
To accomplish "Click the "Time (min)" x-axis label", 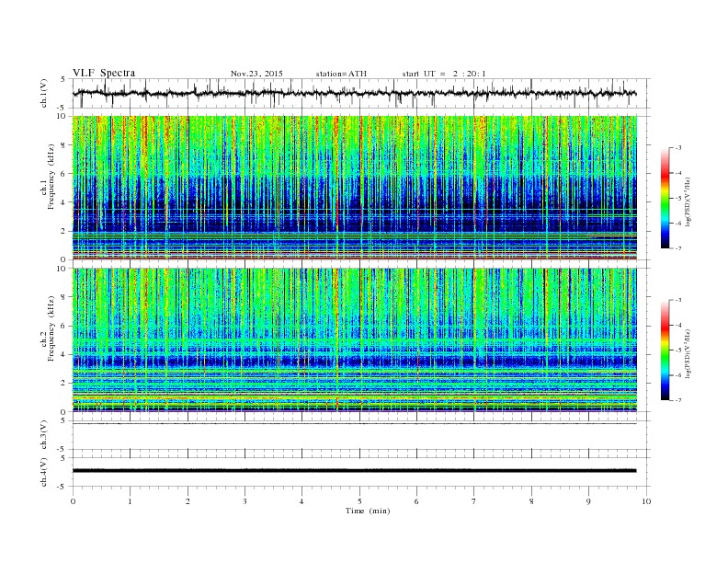I will (368, 511).
